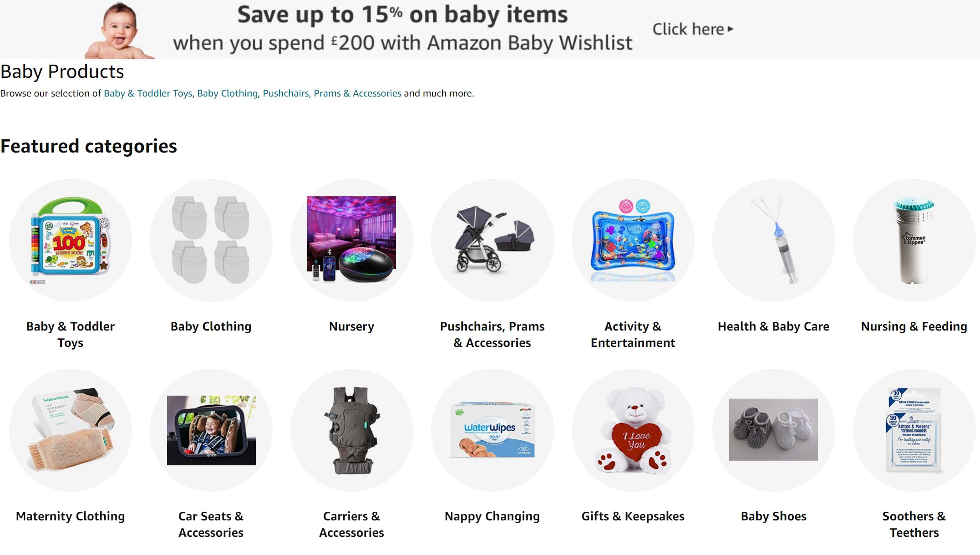Click the Nappy Changing category label

(x=492, y=516)
